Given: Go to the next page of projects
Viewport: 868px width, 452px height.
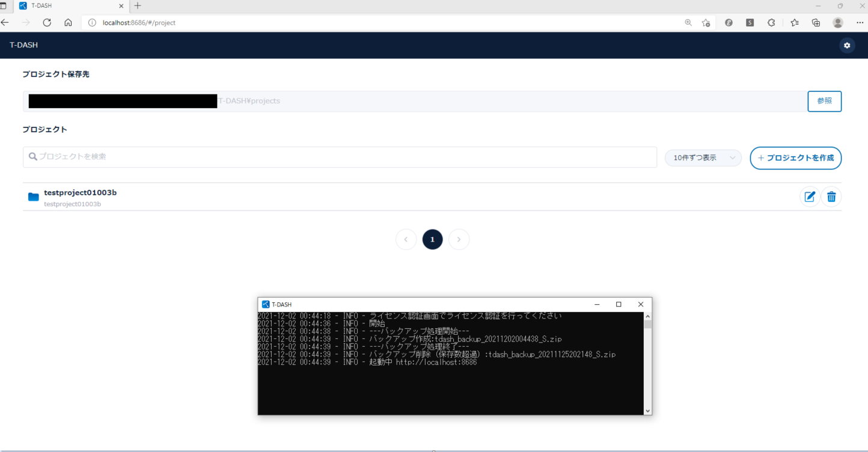Looking at the screenshot, I should (x=459, y=239).
